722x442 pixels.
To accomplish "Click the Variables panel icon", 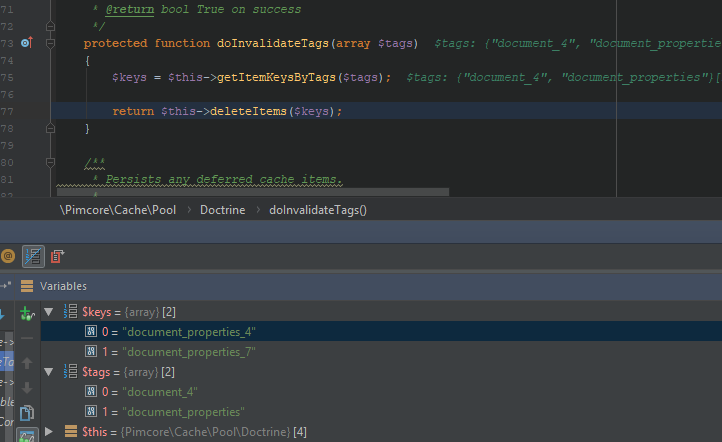I will point(27,286).
